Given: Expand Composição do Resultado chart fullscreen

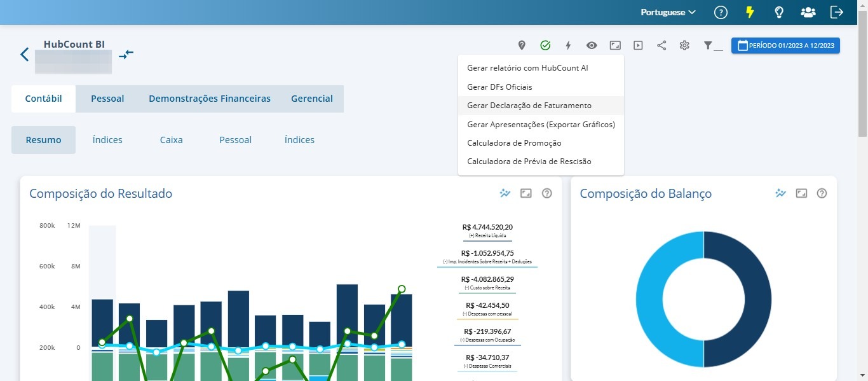Looking at the screenshot, I should point(526,193).
